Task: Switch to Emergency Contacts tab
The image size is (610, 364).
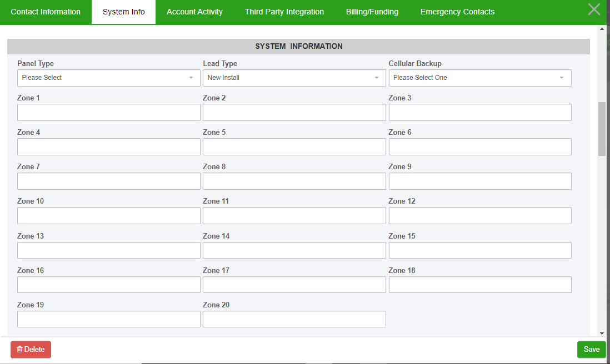Action: (x=458, y=12)
